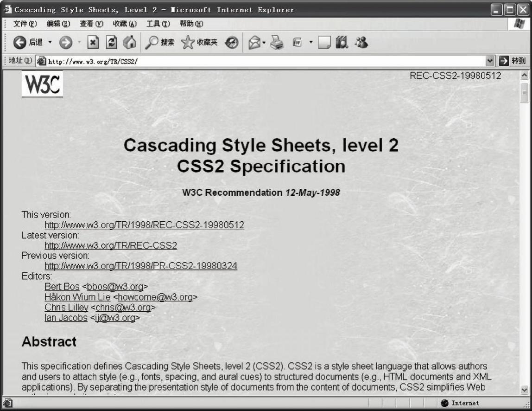532x411 pixels.
Task: Click the page icon in the address bar
Action: [x=41, y=61]
